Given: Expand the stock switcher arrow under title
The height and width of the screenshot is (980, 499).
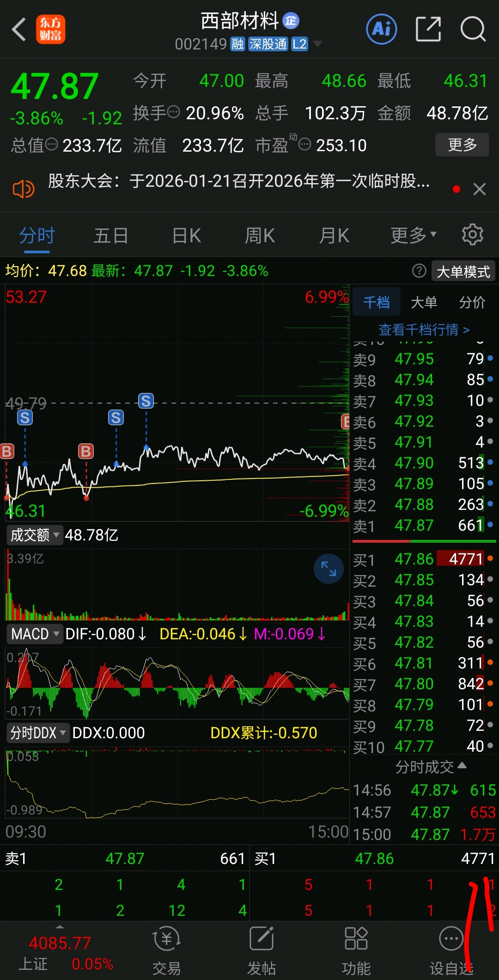Looking at the screenshot, I should click(x=317, y=44).
